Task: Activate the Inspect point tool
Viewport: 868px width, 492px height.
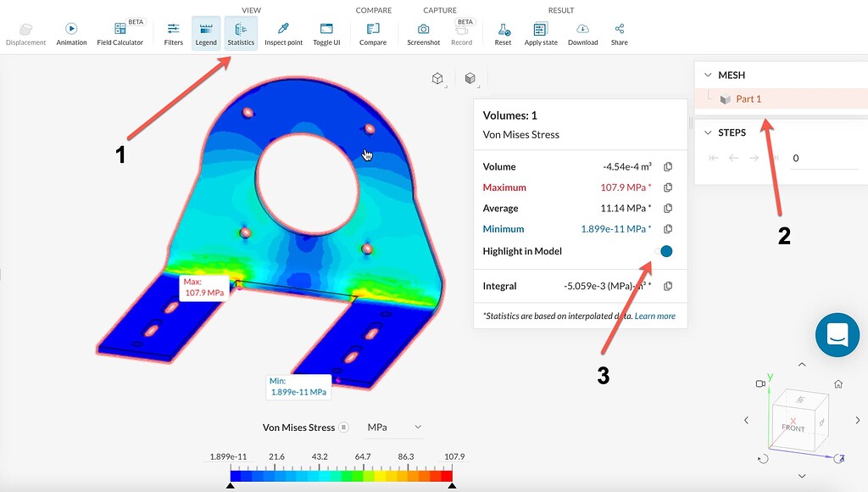Action: [x=283, y=33]
